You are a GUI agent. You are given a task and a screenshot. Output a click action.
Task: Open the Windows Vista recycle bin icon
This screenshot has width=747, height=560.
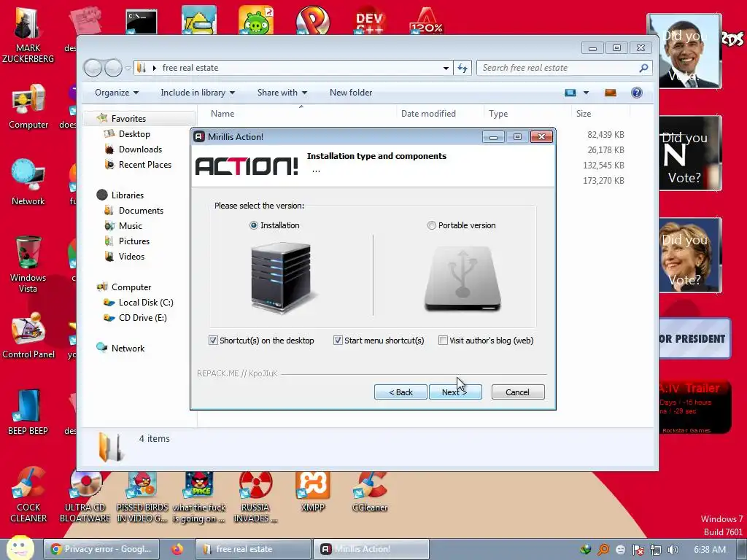(28, 264)
